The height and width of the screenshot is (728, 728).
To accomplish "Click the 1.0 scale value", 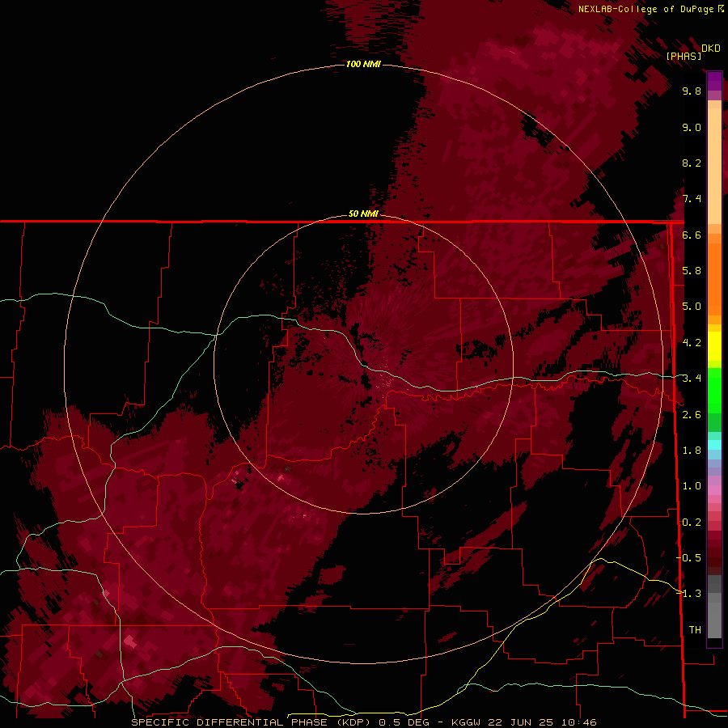I will tap(692, 486).
